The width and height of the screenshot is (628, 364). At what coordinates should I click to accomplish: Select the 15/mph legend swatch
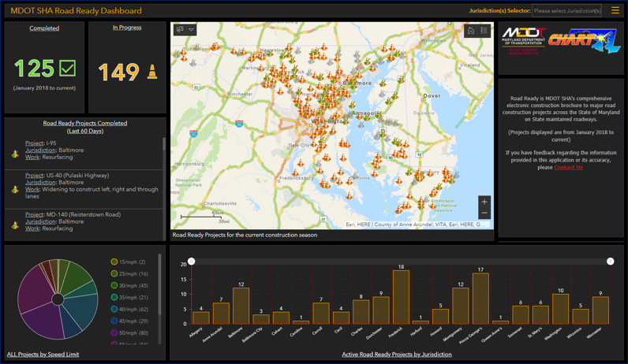pyautogui.click(x=114, y=262)
